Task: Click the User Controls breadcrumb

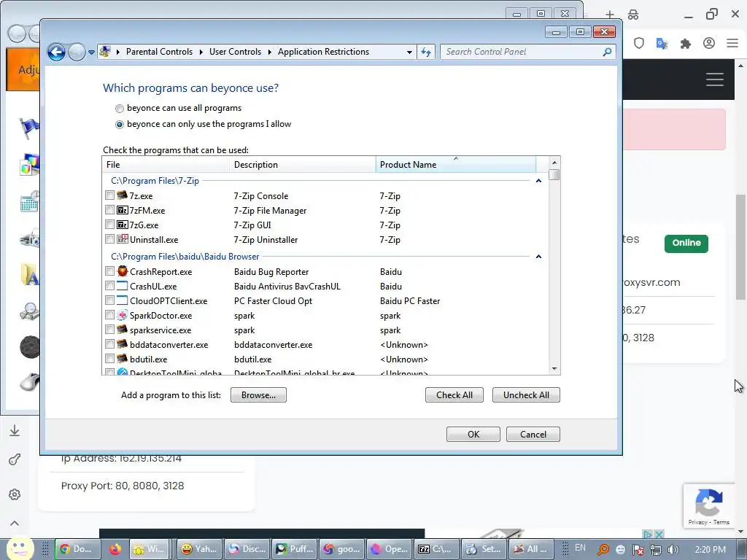Action: click(x=236, y=52)
